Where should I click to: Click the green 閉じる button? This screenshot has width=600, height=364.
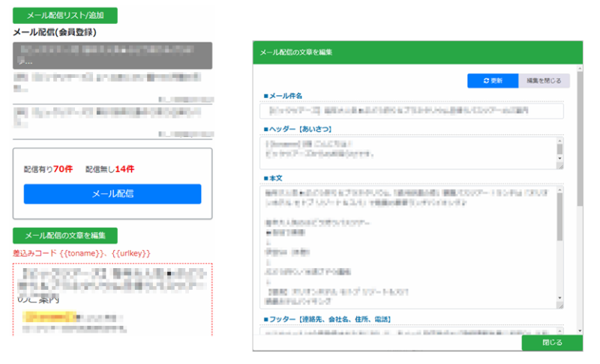point(552,342)
